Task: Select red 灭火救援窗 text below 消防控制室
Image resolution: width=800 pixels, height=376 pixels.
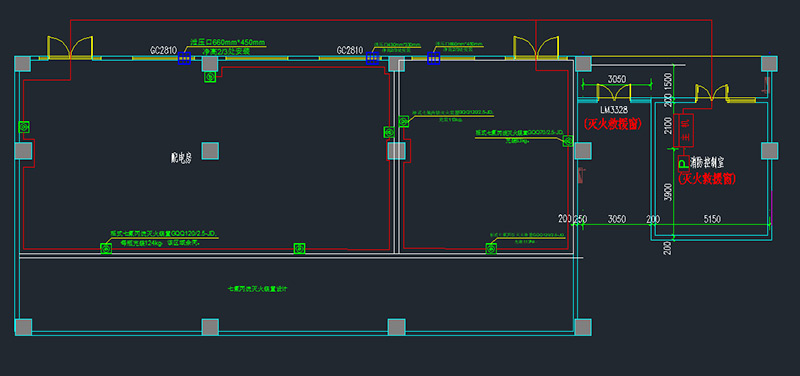Action: (707, 179)
